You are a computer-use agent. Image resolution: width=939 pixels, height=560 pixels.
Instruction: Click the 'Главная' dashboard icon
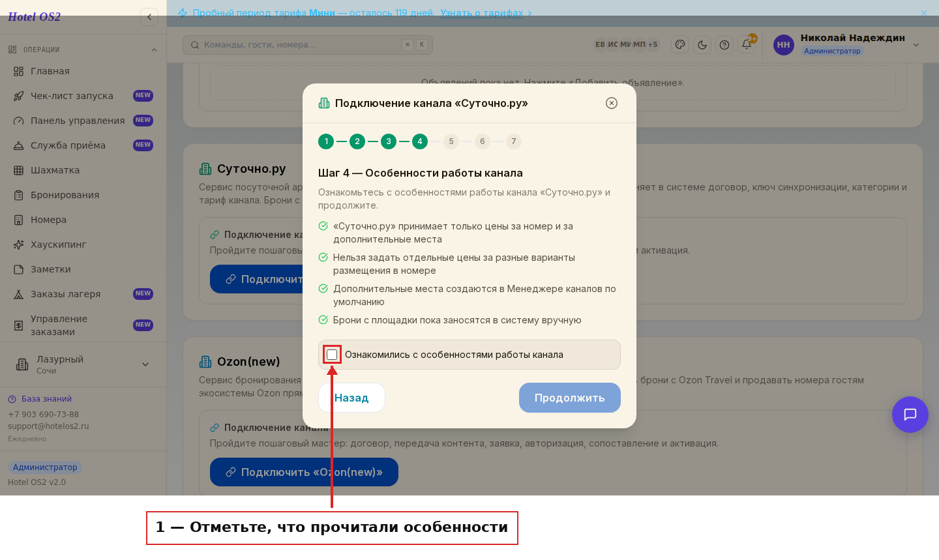click(x=19, y=71)
